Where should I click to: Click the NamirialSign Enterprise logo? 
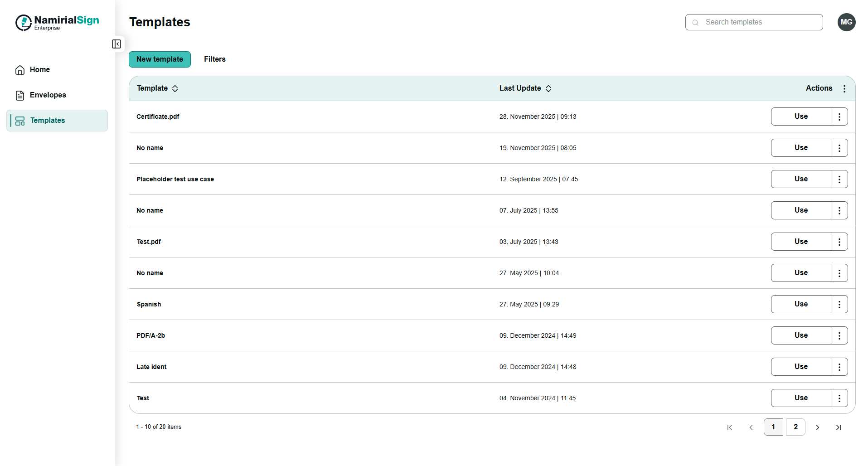(57, 22)
